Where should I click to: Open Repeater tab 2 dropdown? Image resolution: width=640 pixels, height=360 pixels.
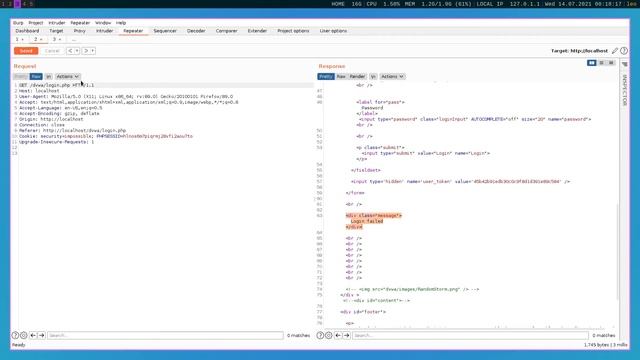(x=41, y=40)
